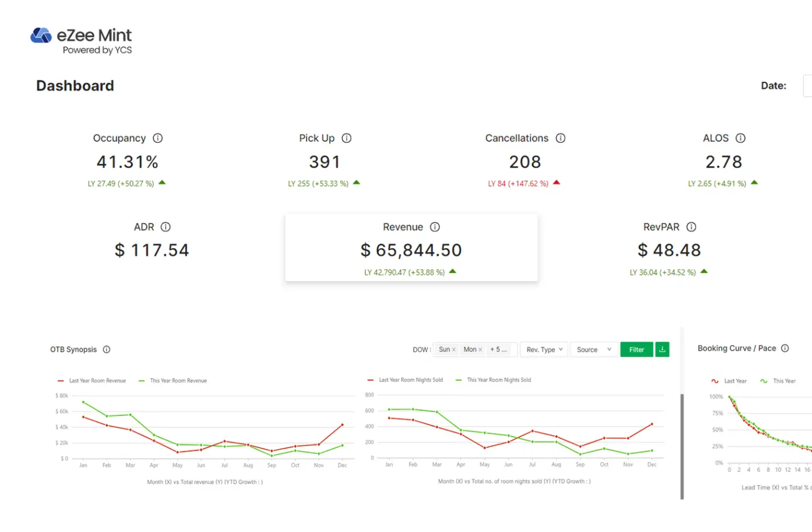Click the Pick Up info icon

pyautogui.click(x=346, y=138)
